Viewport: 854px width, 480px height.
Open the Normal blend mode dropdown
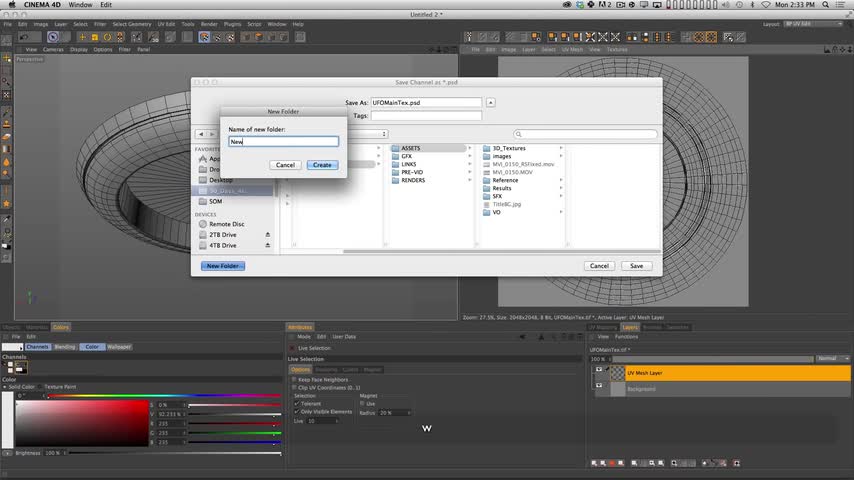pos(832,358)
